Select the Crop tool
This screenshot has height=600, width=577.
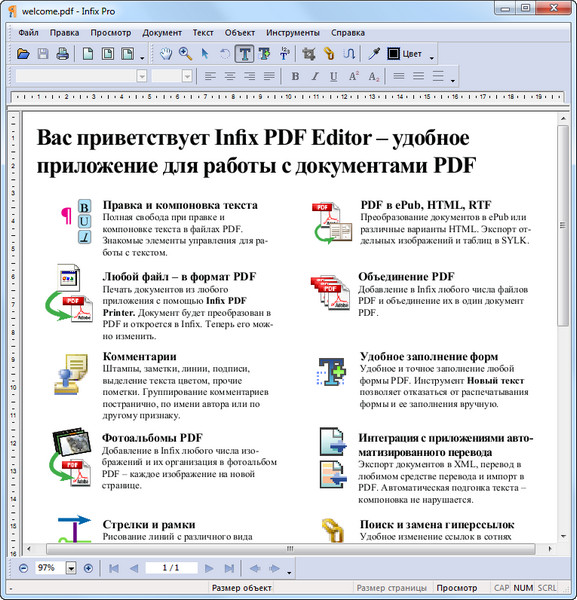coord(309,54)
